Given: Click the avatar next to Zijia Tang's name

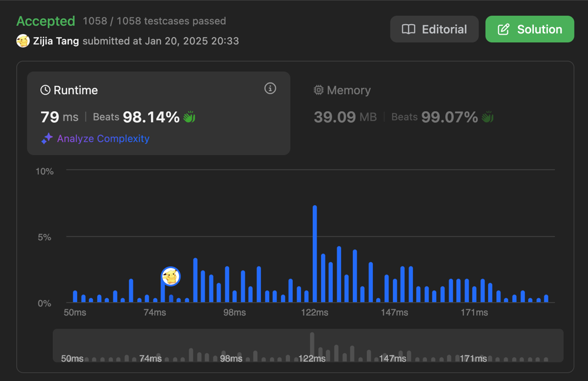Looking at the screenshot, I should (x=23, y=41).
